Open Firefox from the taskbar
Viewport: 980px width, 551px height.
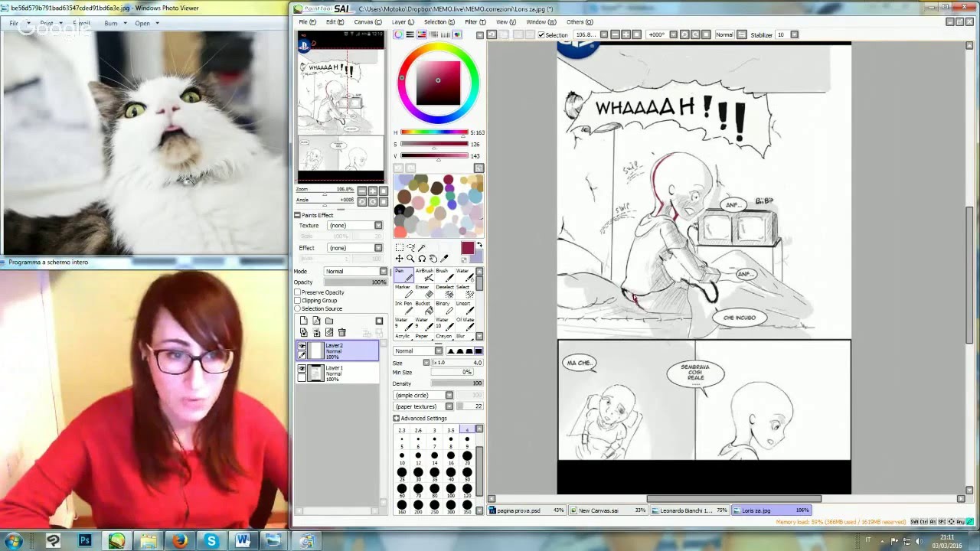click(179, 541)
